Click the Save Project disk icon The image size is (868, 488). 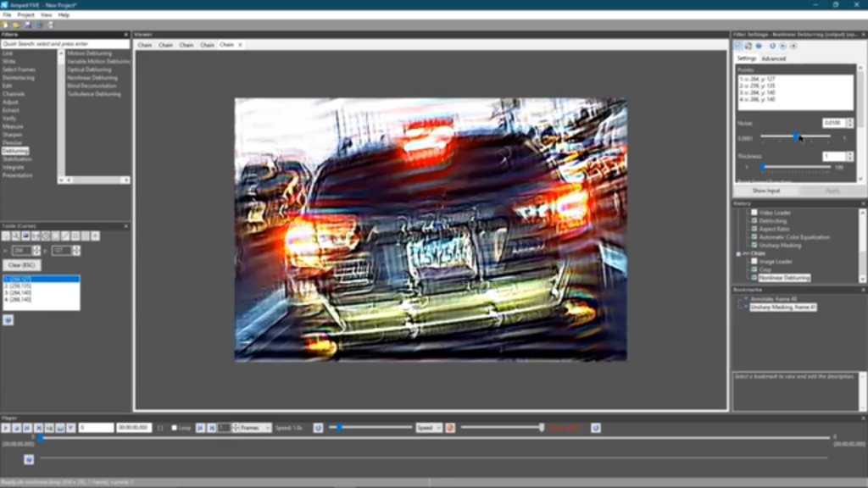pos(27,25)
